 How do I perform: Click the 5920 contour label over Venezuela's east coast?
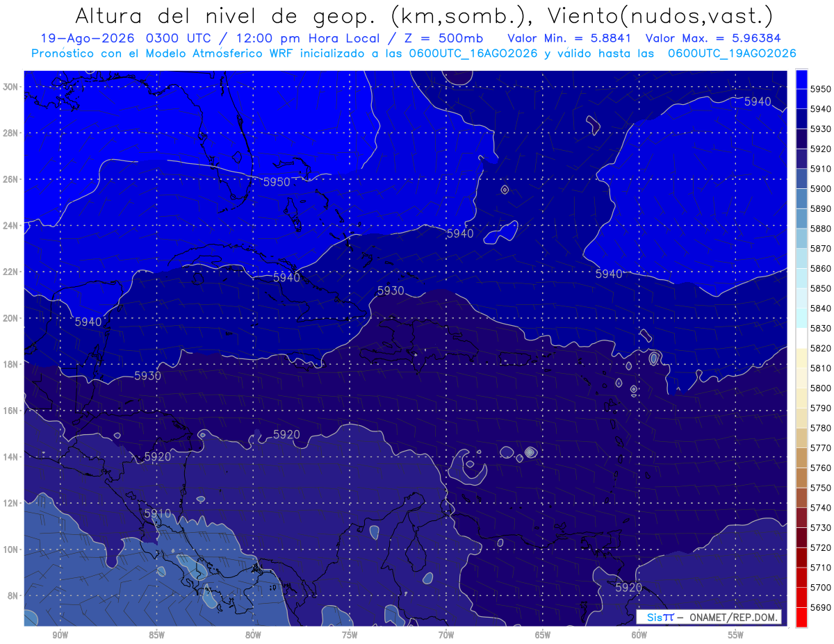click(629, 587)
